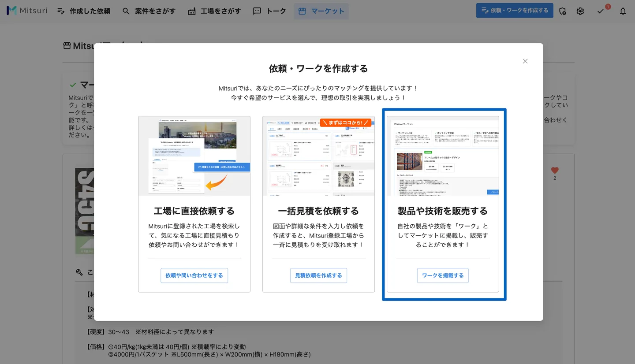Click the 一括見積を依頼する preview image

[318, 156]
